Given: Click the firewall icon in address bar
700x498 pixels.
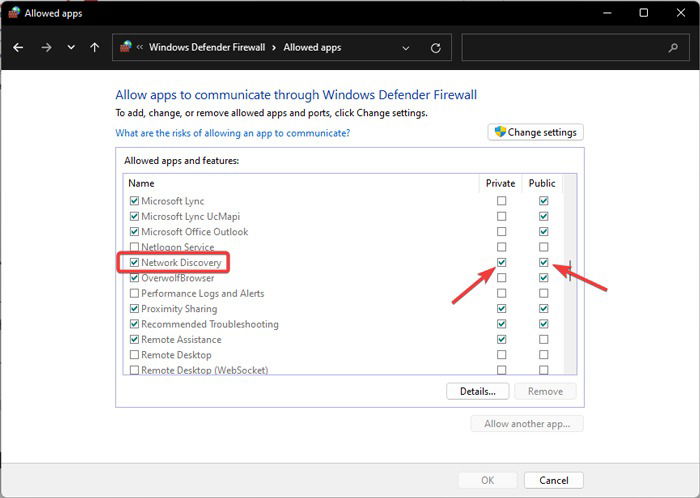Looking at the screenshot, I should pos(126,46).
